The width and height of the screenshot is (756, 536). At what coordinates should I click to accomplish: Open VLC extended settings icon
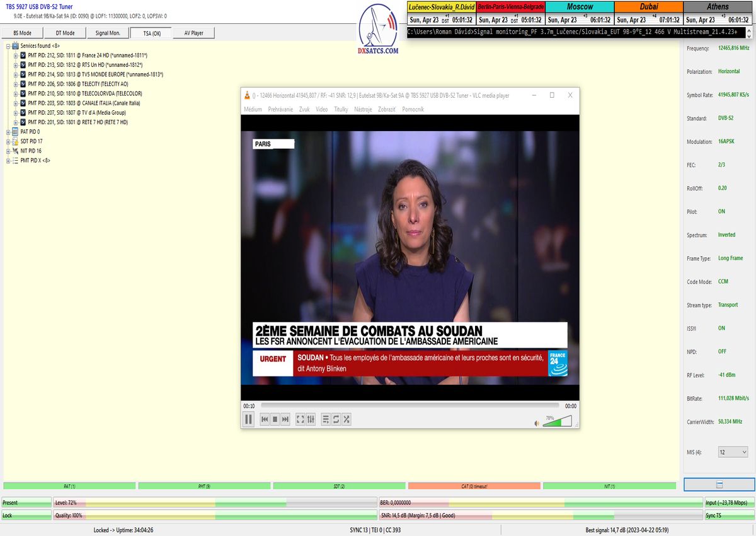[x=311, y=419]
